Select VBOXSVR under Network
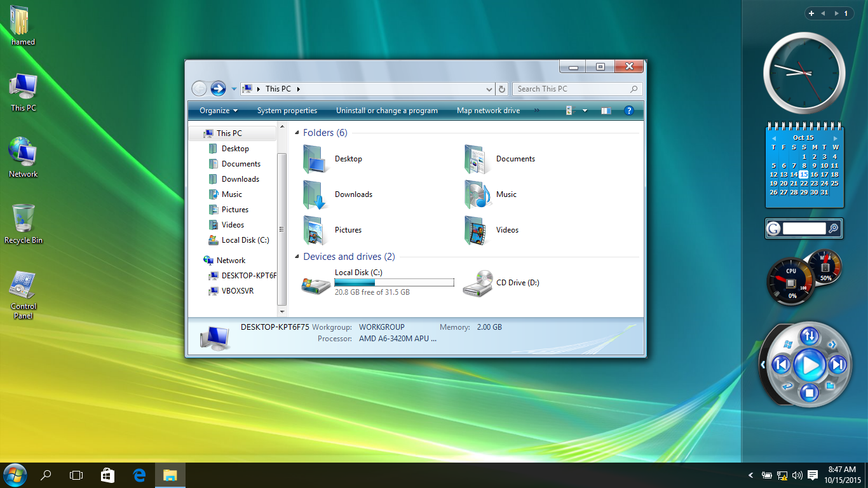This screenshot has height=488, width=868. (237, 291)
